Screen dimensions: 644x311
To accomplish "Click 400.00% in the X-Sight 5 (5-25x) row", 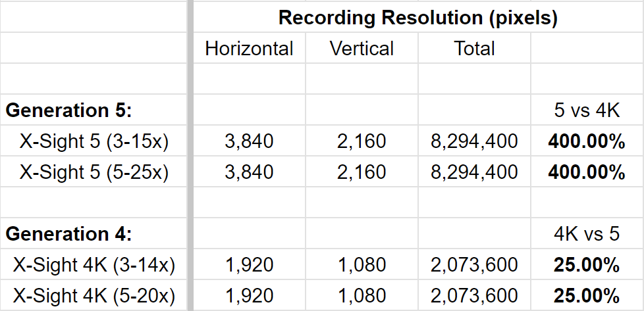I will [x=587, y=172].
